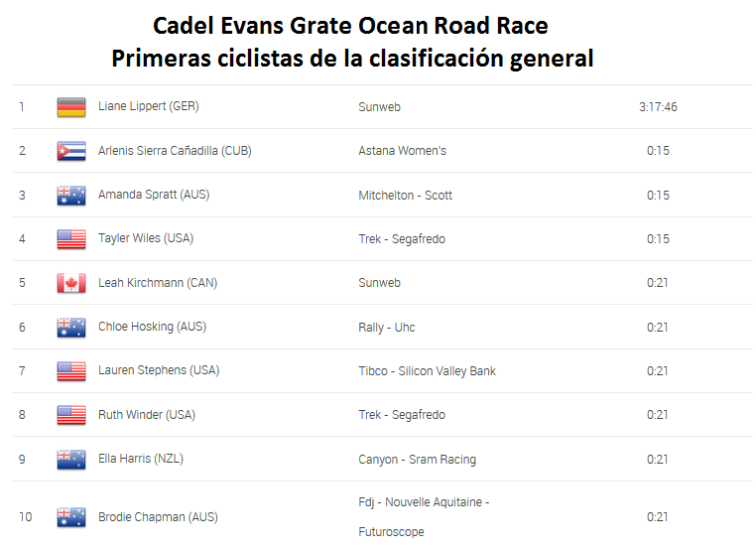756x550 pixels.
Task: Click the Australian flag beside Chloe Hosking
Action: point(71,328)
